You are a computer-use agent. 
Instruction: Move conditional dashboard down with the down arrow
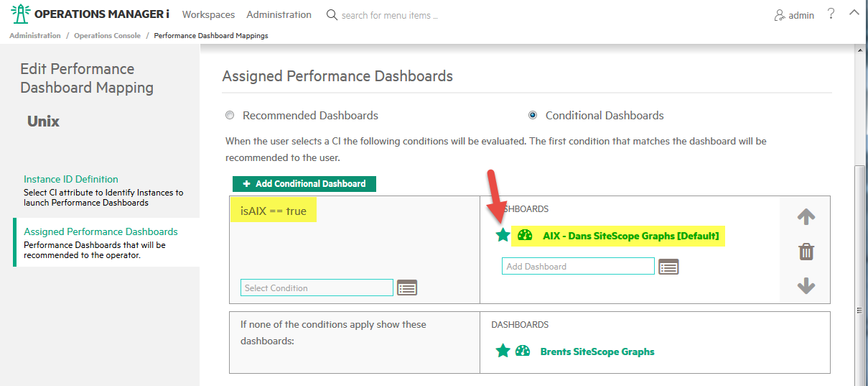pos(806,286)
